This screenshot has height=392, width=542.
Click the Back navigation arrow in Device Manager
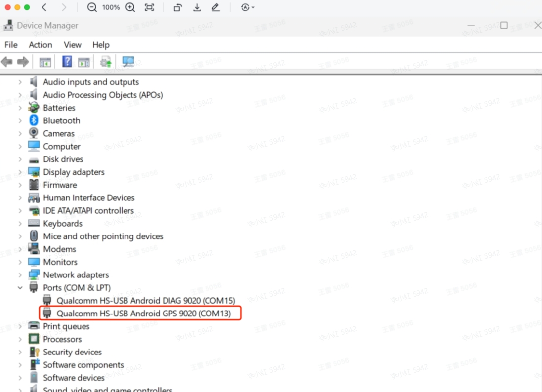[x=7, y=61]
